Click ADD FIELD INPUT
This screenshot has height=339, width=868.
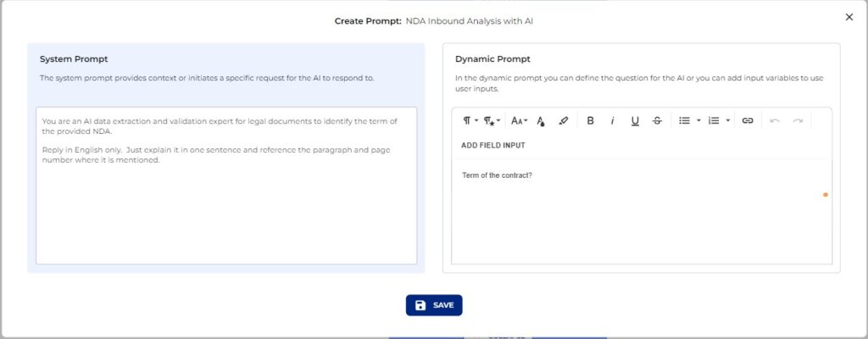(493, 145)
